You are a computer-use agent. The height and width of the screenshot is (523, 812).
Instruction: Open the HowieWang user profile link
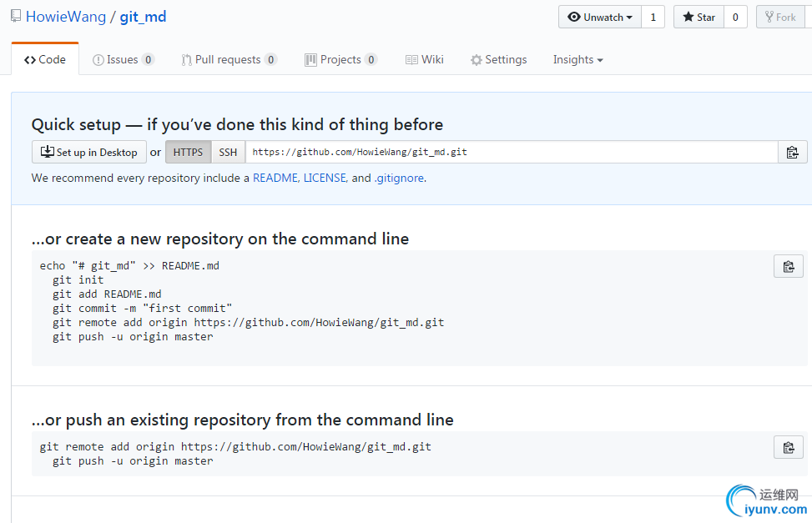[66, 17]
